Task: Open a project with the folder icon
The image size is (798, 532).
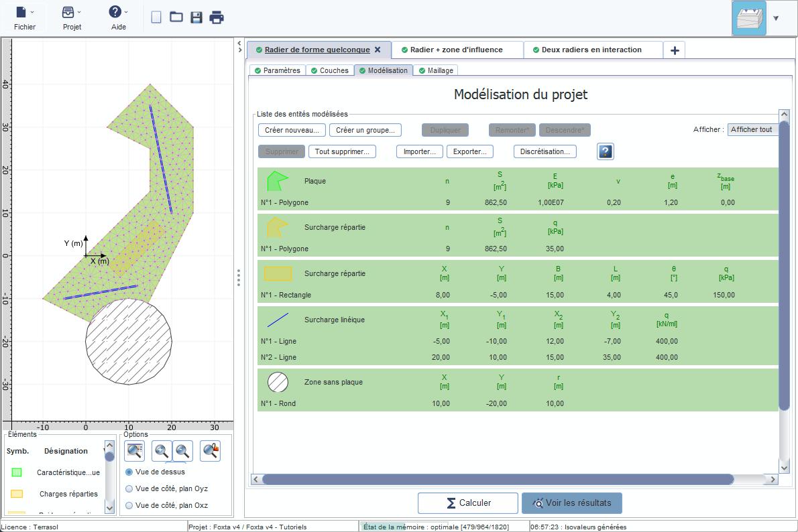Action: 176,17
